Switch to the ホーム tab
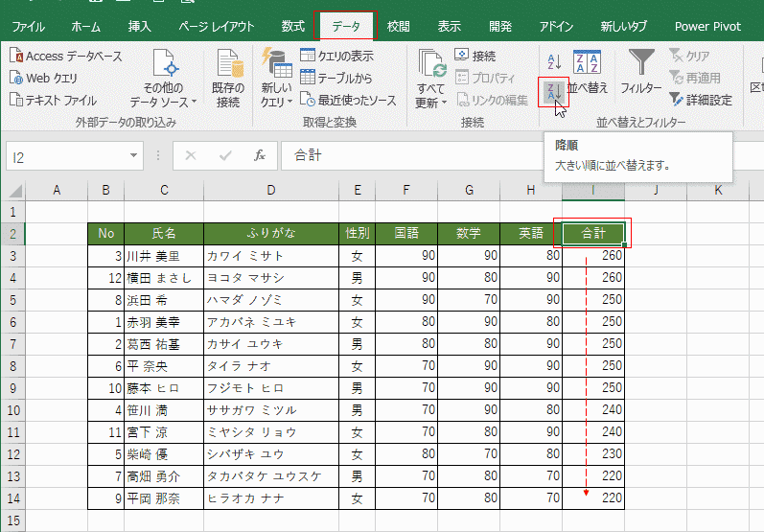Image resolution: width=764 pixels, height=532 pixels. tap(85, 26)
